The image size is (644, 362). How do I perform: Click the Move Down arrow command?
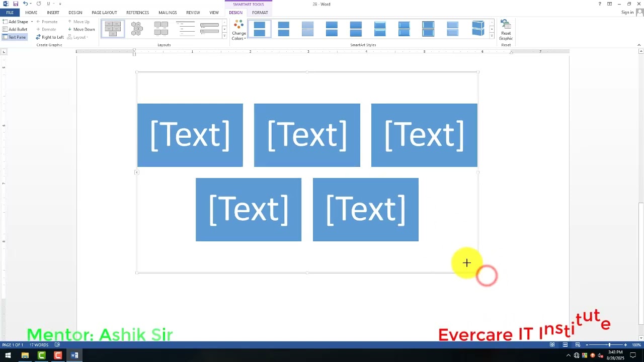coord(81,29)
